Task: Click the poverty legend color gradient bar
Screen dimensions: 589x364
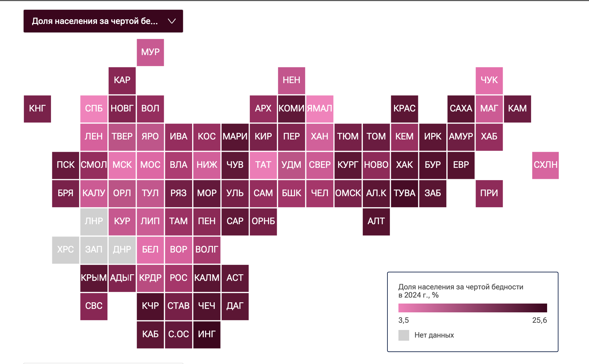Action: (x=472, y=308)
